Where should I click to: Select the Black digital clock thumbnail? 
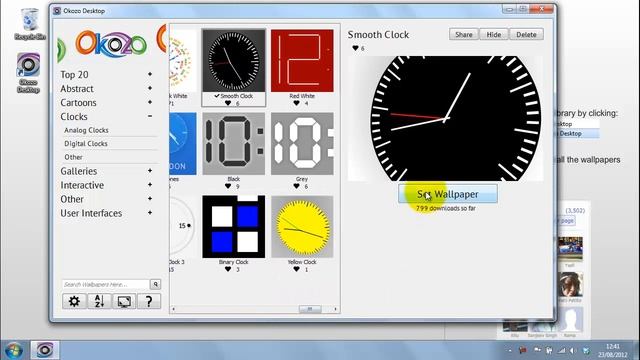(x=233, y=144)
